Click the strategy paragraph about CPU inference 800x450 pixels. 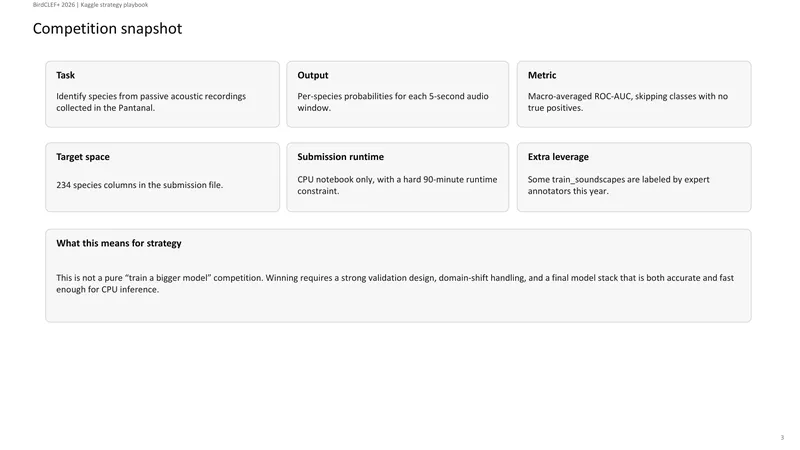click(395, 284)
